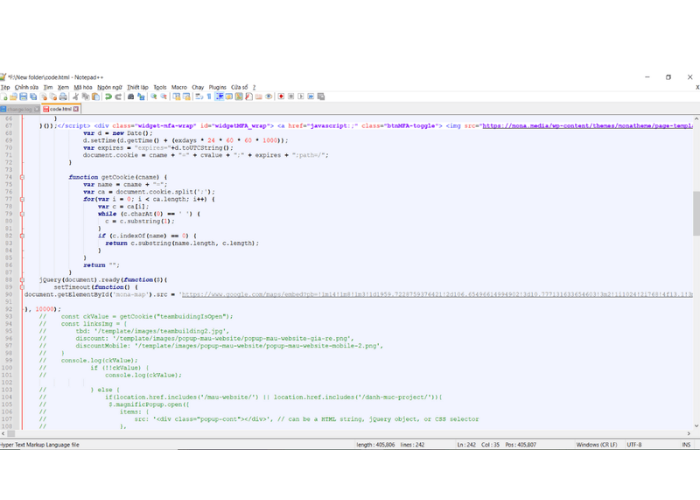Viewport: 700px width, 500px height.
Task: Click the Google Maps embed URL on line 90
Action: [437, 295]
